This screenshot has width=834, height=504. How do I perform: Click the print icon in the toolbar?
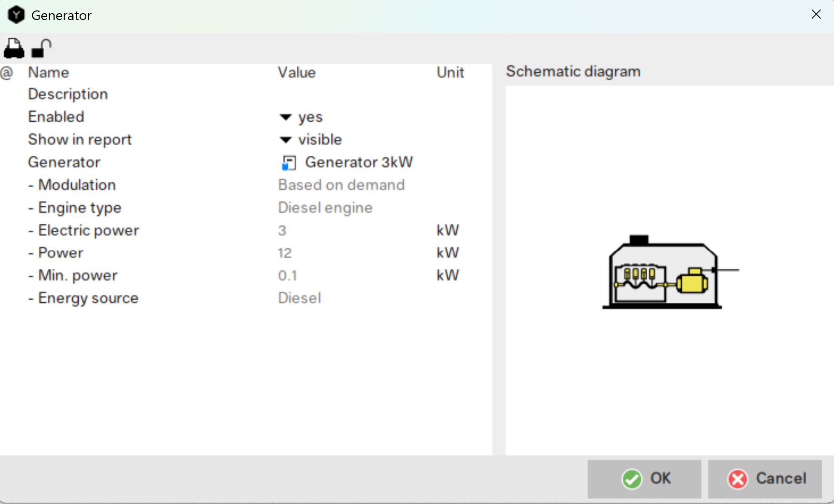pos(14,48)
